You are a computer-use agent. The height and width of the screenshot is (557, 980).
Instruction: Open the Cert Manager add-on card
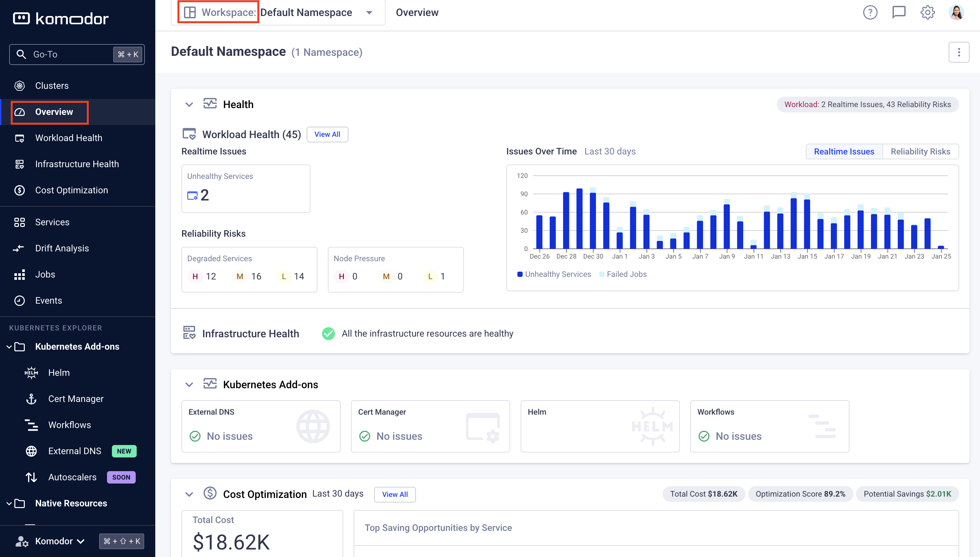point(430,426)
